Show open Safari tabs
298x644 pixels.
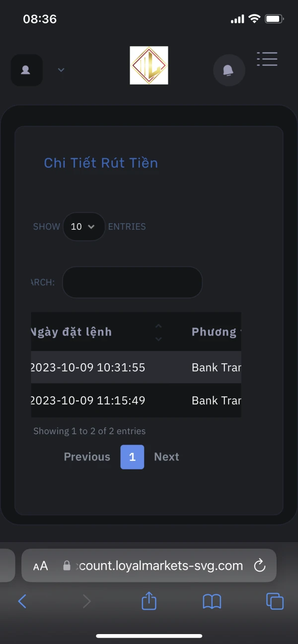(275, 601)
